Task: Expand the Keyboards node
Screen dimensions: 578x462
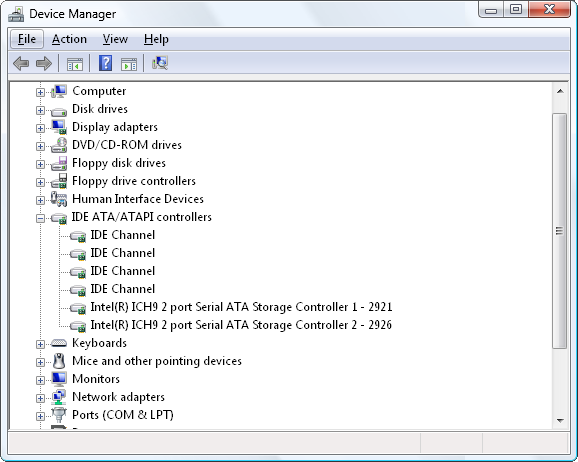Action: (x=40, y=344)
